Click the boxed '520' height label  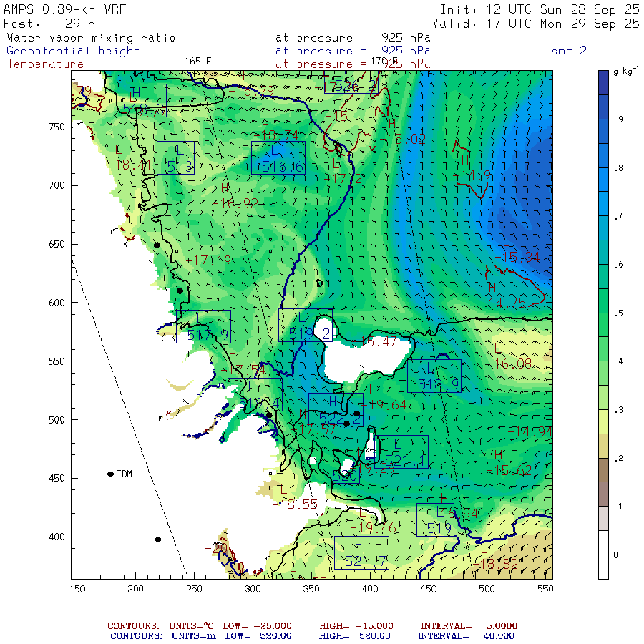pos(345,476)
